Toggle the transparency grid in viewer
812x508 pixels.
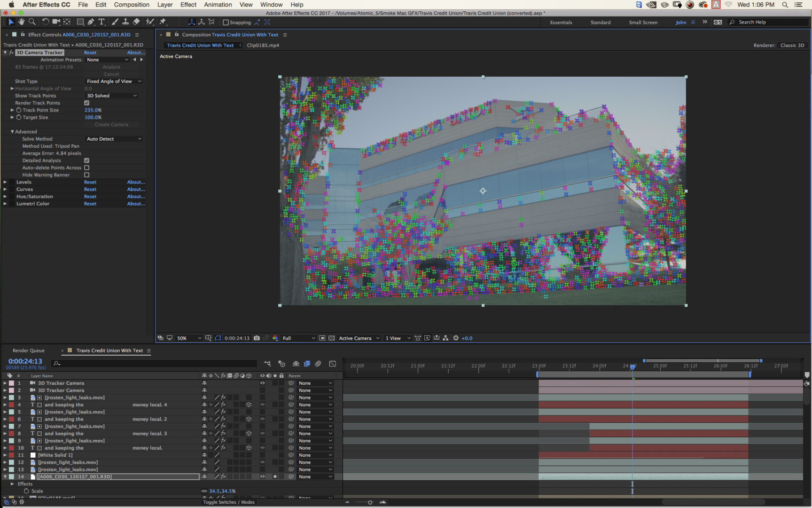331,338
